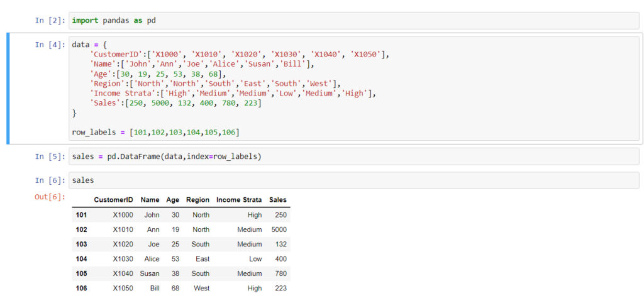This screenshot has width=644, height=308.
Task: Click the Sales column header in table
Action: coord(277,200)
